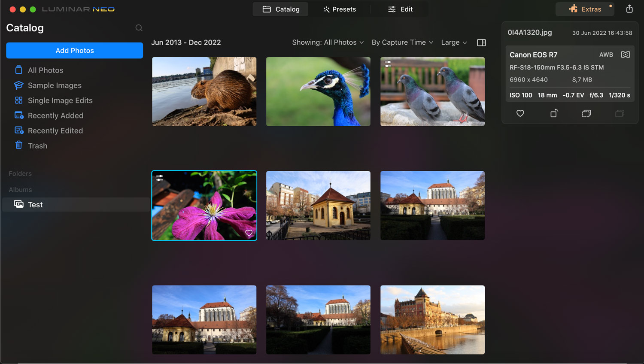Open Recently Edited in the sidebar
Viewport: 644px width, 364px height.
55,131
